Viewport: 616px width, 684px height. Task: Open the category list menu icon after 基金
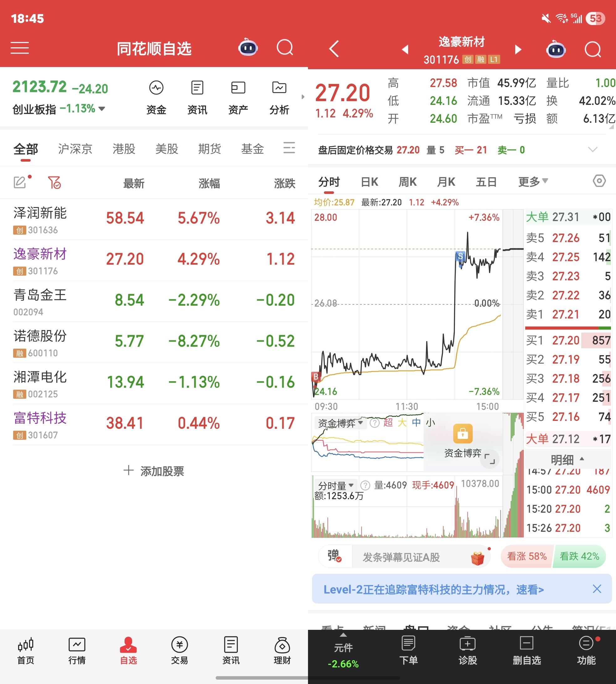coord(289,148)
